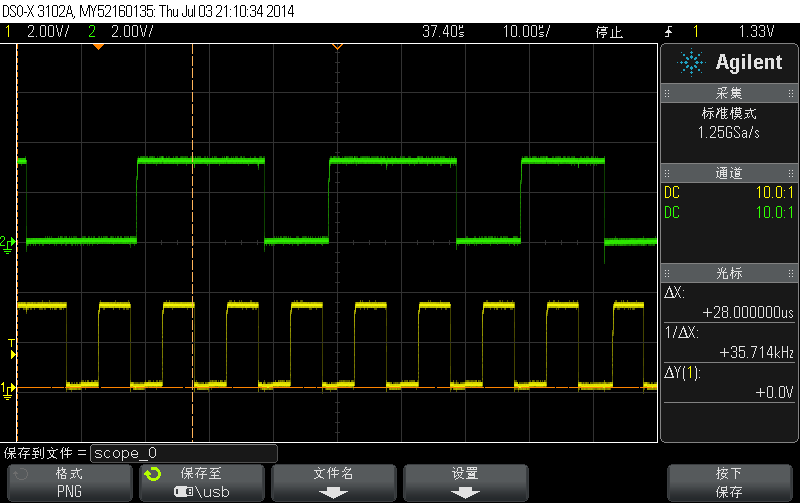This screenshot has width=800, height=503.
Task: Click the rising edge trigger icon
Action: (x=668, y=32)
